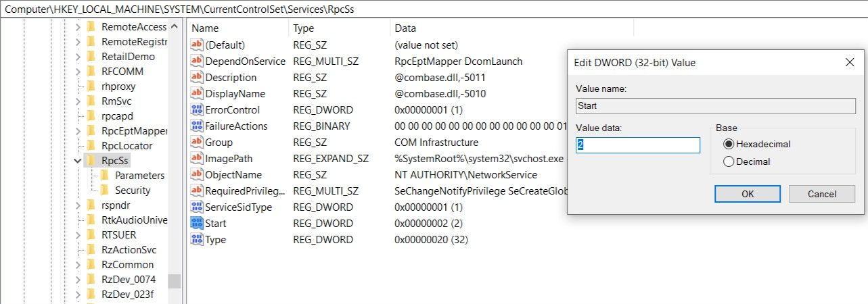Image resolution: width=868 pixels, height=304 pixels.
Task: Click the DWORD icon beside the Start value
Action: (197, 224)
